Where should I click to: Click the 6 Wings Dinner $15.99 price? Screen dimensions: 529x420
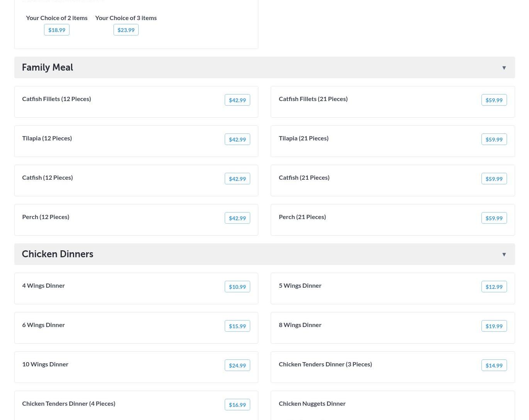click(x=237, y=326)
